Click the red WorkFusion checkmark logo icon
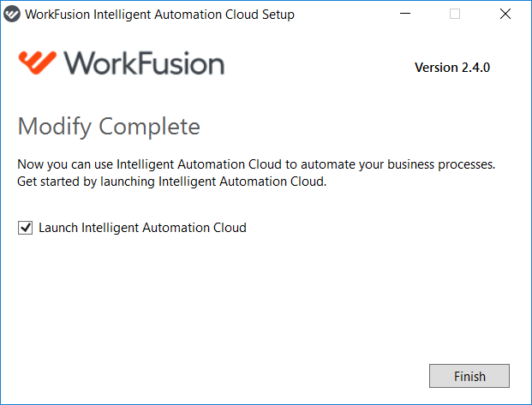Image resolution: width=532 pixels, height=405 pixels. (x=38, y=63)
